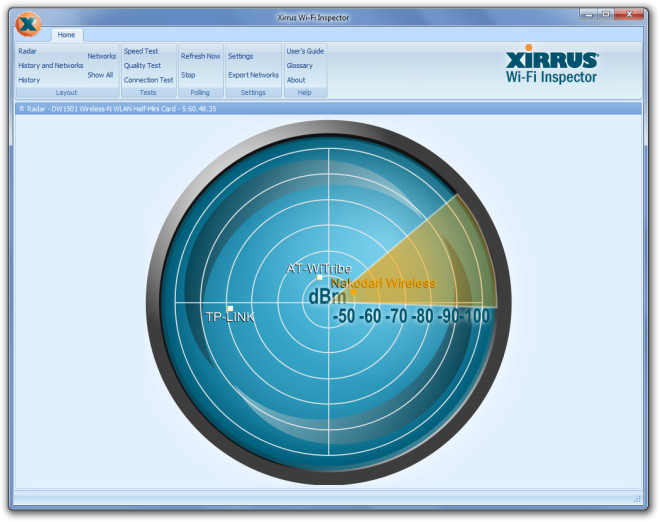Run the Speed Test

[141, 51]
